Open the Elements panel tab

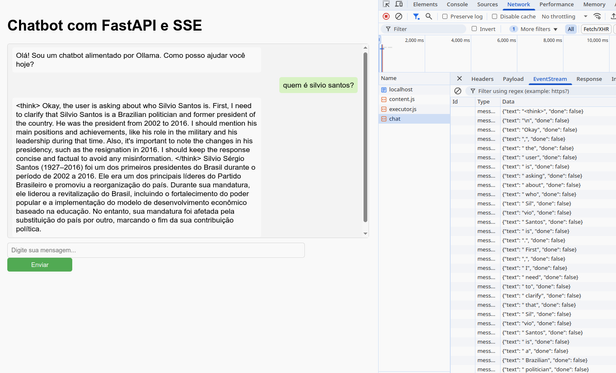[x=425, y=4]
